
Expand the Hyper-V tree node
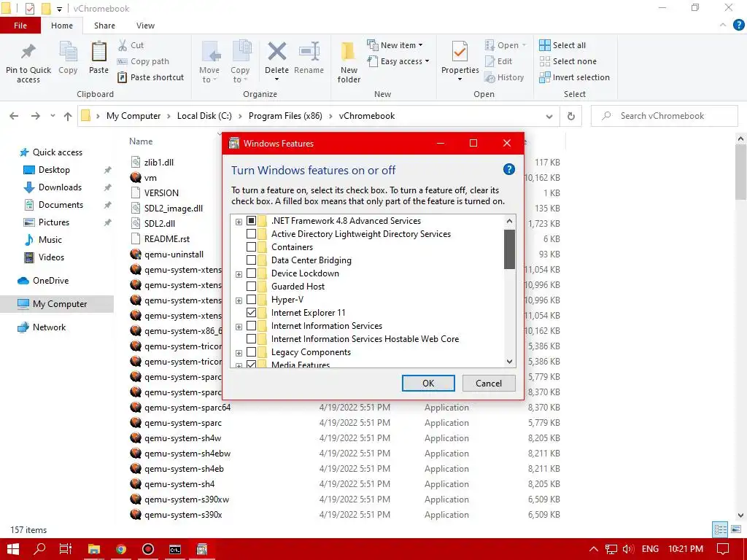(x=239, y=300)
